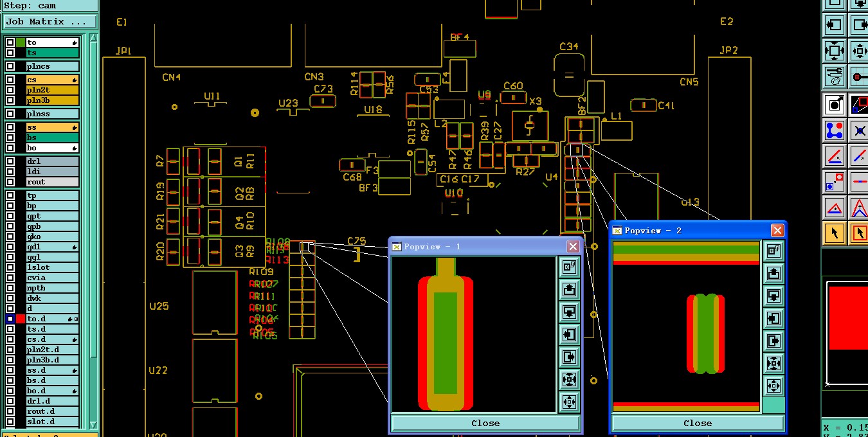Click the up arrow of layer list scrollbar
The height and width of the screenshot is (437, 868).
(93, 38)
